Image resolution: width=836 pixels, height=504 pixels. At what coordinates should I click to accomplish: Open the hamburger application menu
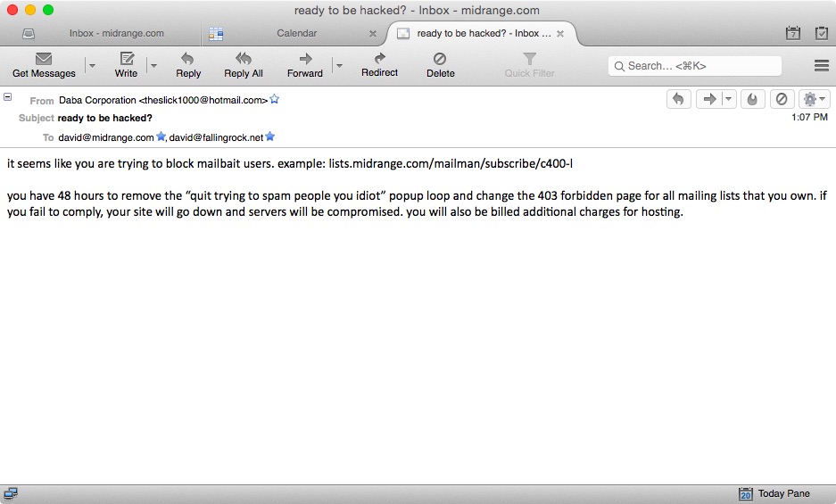822,66
